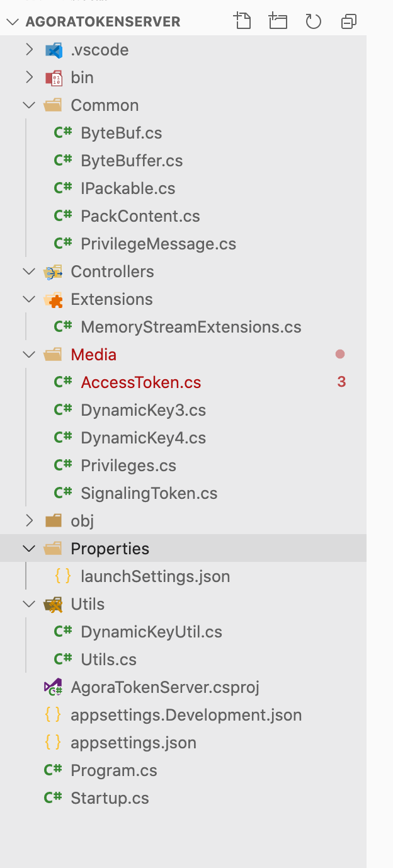Click the New Folder icon in explorer header

pos(278,21)
